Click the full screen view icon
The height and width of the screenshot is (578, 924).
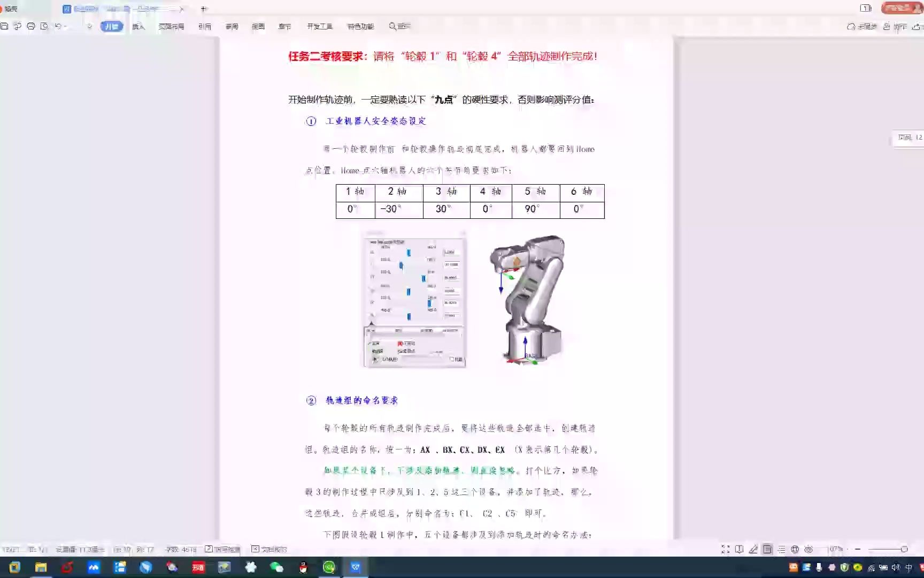pos(726,549)
